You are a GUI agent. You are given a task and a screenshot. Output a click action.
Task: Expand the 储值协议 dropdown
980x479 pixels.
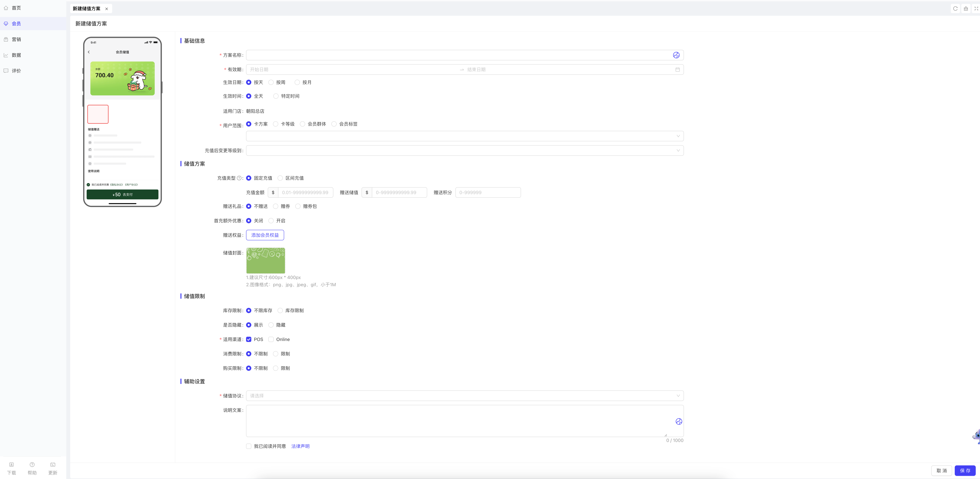tap(464, 396)
